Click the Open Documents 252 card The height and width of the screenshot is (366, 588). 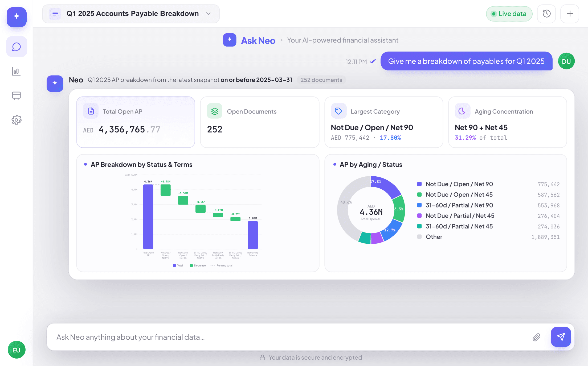[x=260, y=122]
